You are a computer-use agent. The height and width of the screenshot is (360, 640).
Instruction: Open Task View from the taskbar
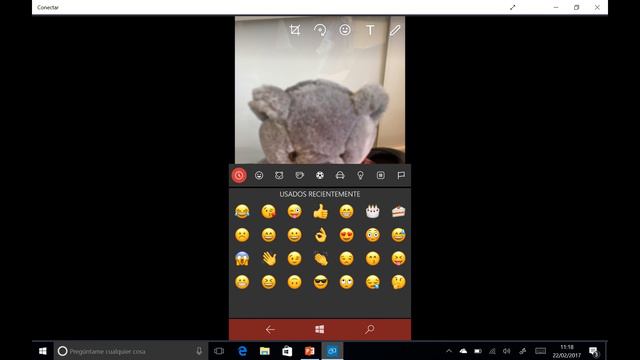219,351
